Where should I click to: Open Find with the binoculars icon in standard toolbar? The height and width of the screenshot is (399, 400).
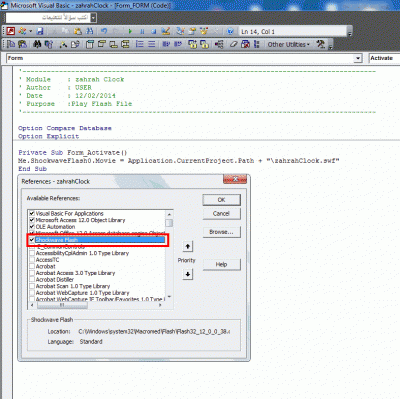90,31
